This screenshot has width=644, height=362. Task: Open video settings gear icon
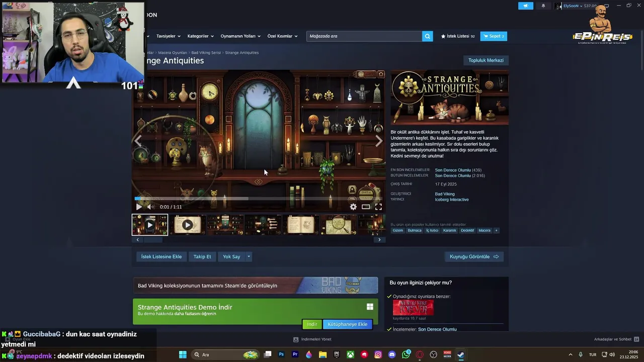click(x=353, y=207)
